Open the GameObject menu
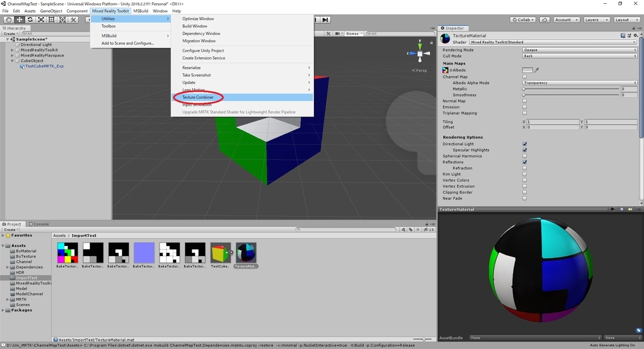644x349 pixels. tap(51, 11)
